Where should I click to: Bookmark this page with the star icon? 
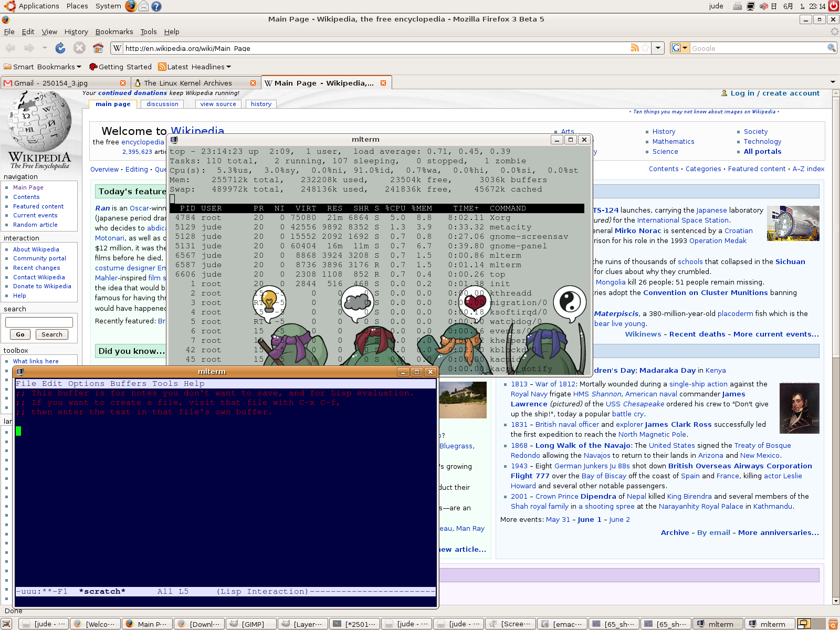click(x=645, y=48)
